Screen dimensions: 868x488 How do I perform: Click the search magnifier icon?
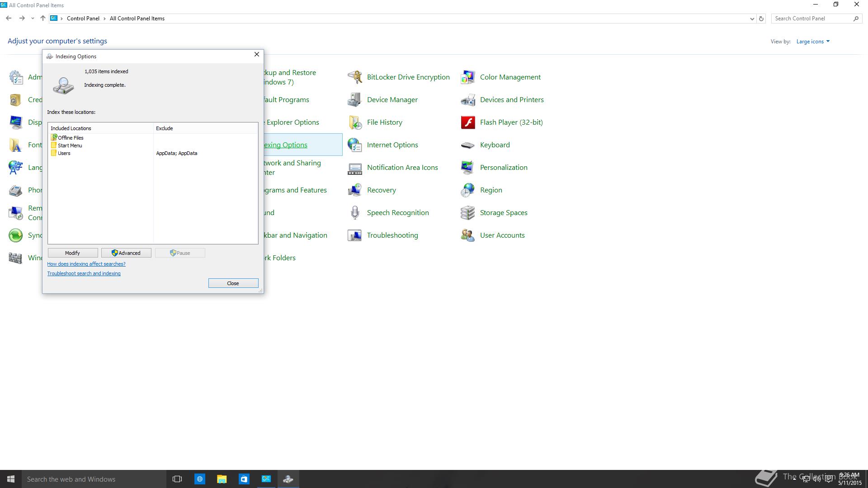[856, 19]
